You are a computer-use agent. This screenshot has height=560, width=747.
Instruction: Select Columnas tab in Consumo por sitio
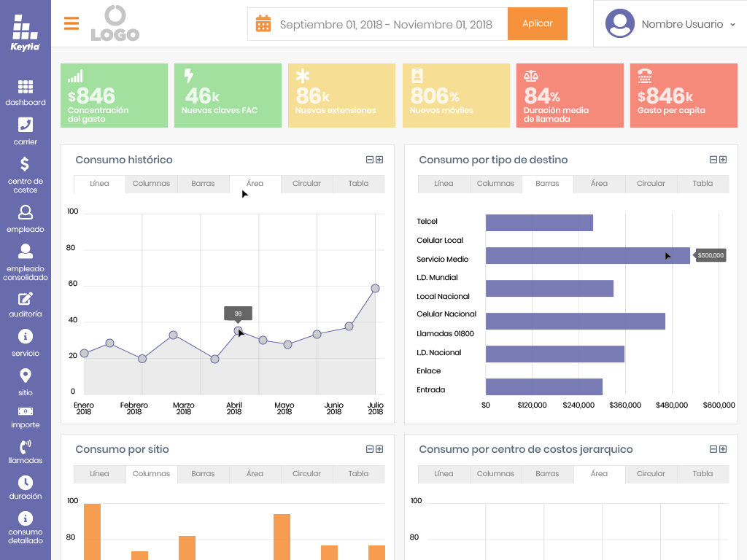[152, 474]
